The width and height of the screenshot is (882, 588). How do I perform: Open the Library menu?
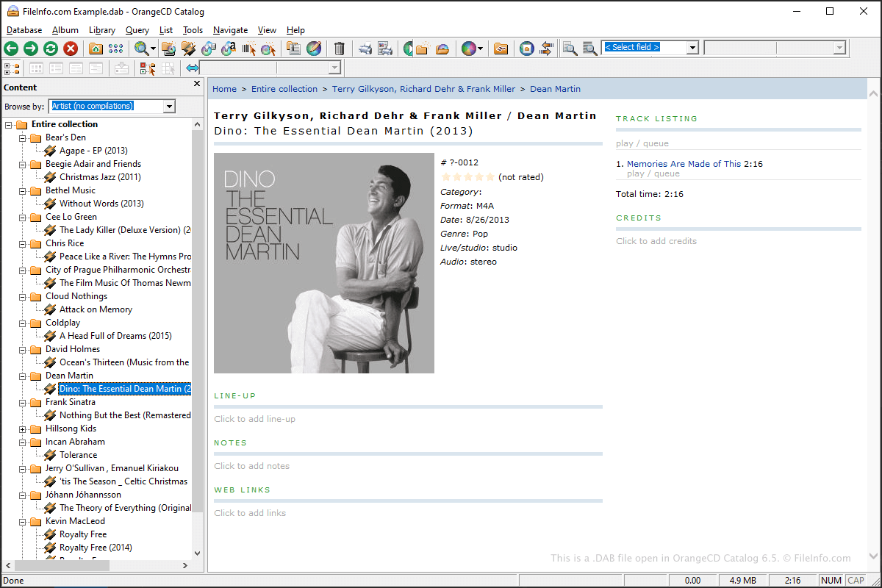(102, 30)
